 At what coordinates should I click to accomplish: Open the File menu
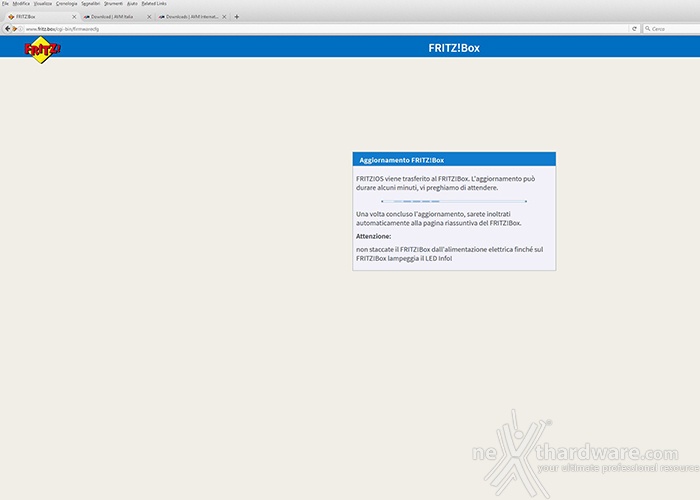coord(5,4)
